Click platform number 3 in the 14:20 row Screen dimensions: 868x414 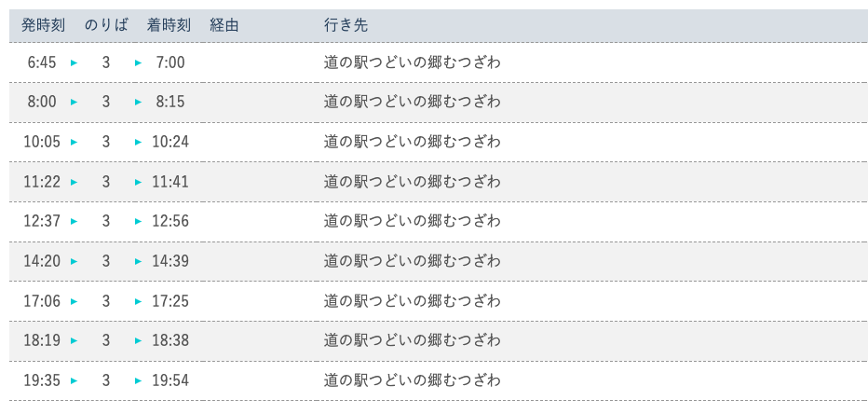point(106,261)
